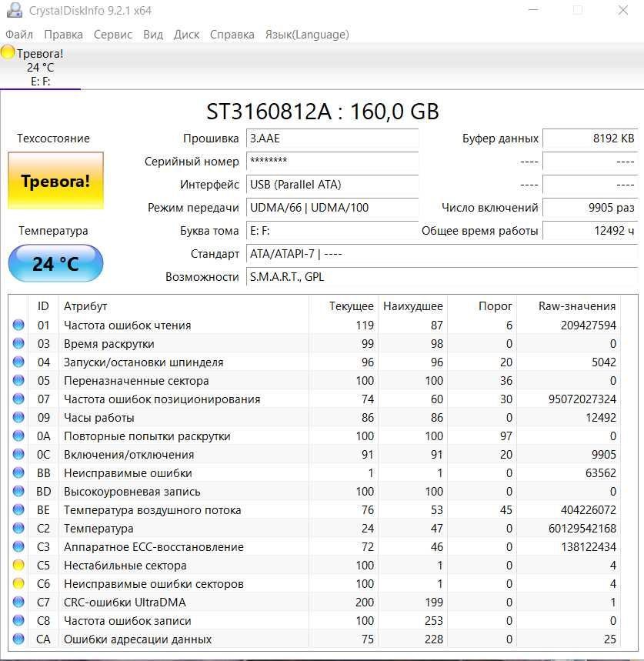The width and height of the screenshot is (644, 661).
Task: Open the Файл menu
Action: pos(19,35)
